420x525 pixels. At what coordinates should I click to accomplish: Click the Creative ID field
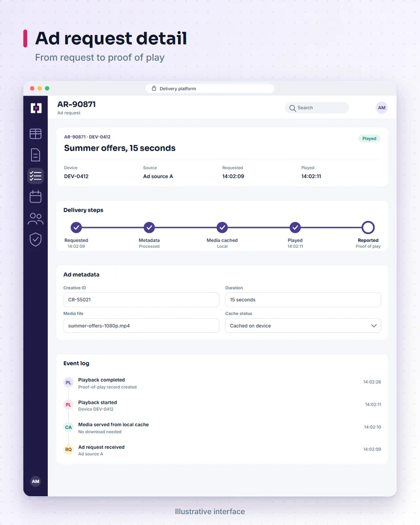(141, 300)
